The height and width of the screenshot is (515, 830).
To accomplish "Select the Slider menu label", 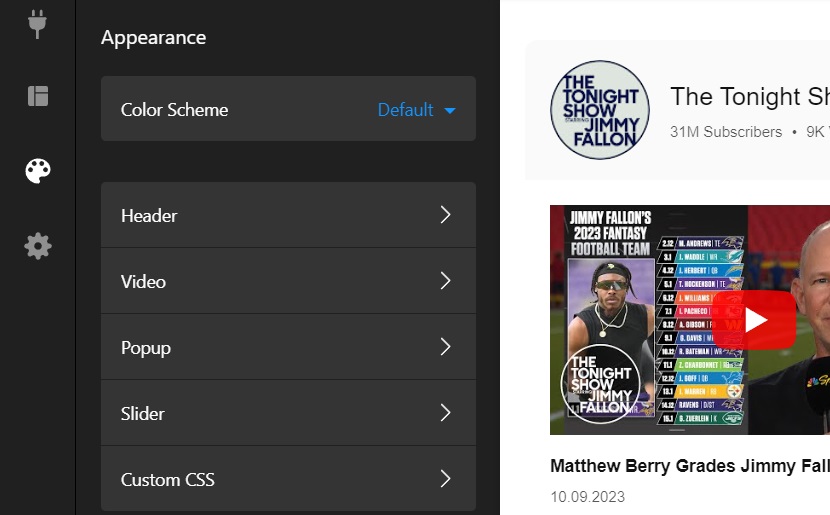I will tap(143, 413).
